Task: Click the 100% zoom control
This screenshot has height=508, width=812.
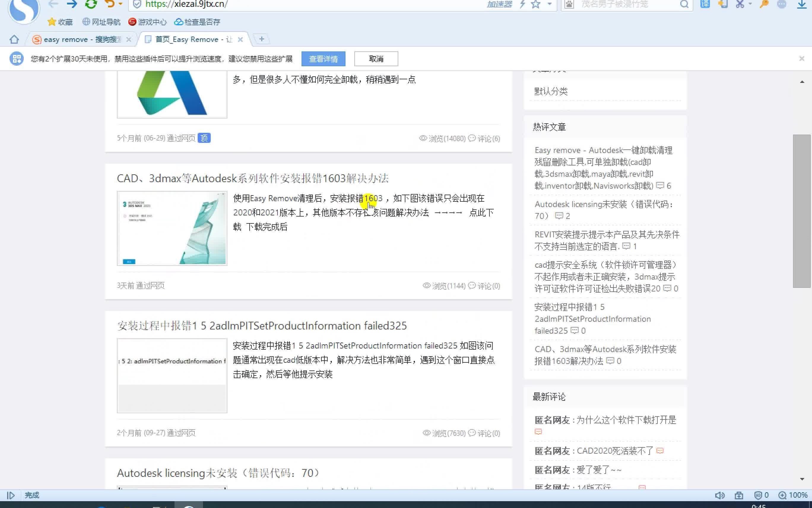Action: point(793,495)
